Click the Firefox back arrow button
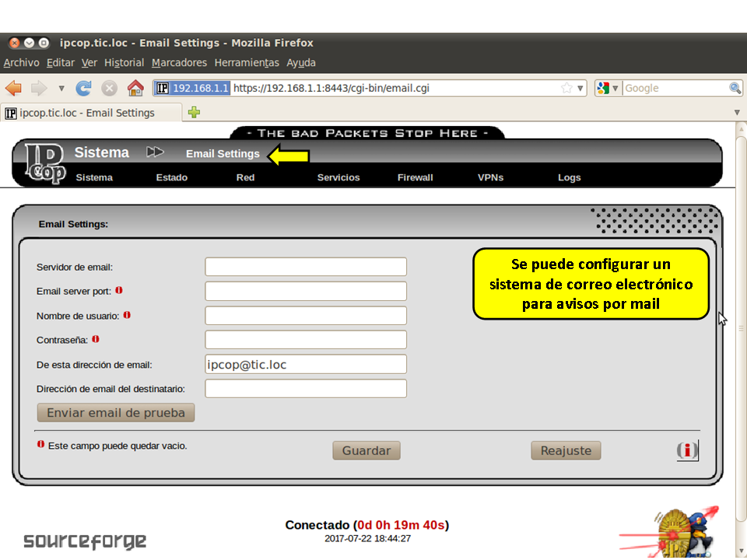Screen dimensions: 747x560 click(13, 88)
